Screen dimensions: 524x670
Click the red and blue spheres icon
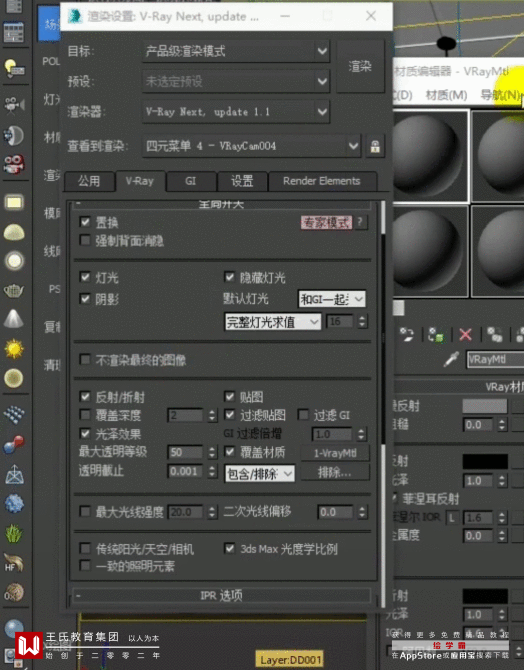(x=14, y=444)
